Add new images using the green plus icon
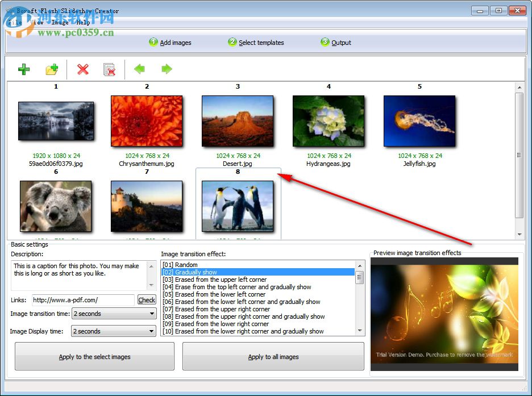Viewport: 532px width, 396px height. (24, 69)
